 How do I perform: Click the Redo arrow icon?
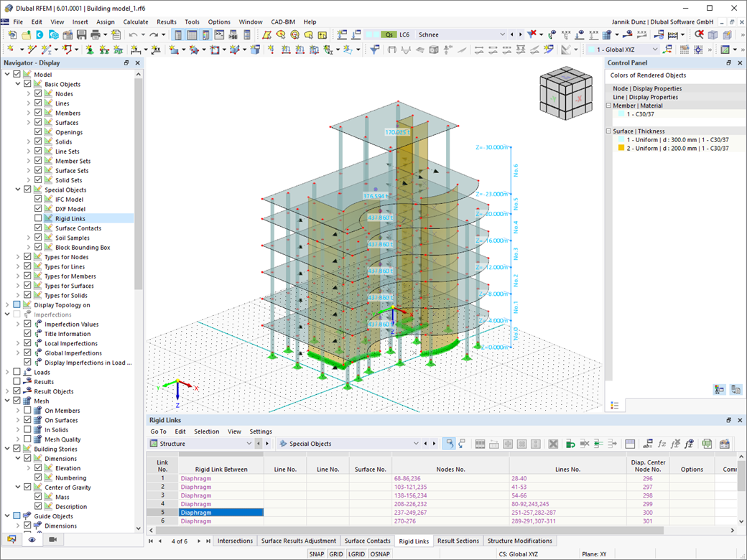pyautogui.click(x=154, y=34)
